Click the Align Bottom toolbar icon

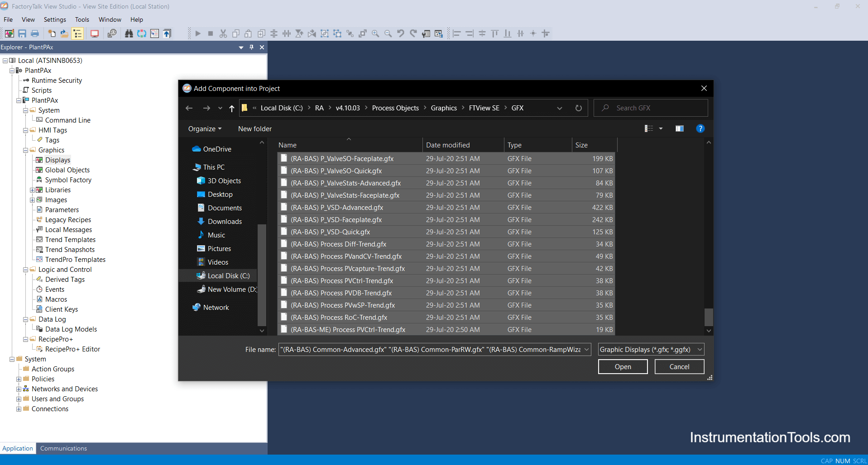tap(508, 33)
